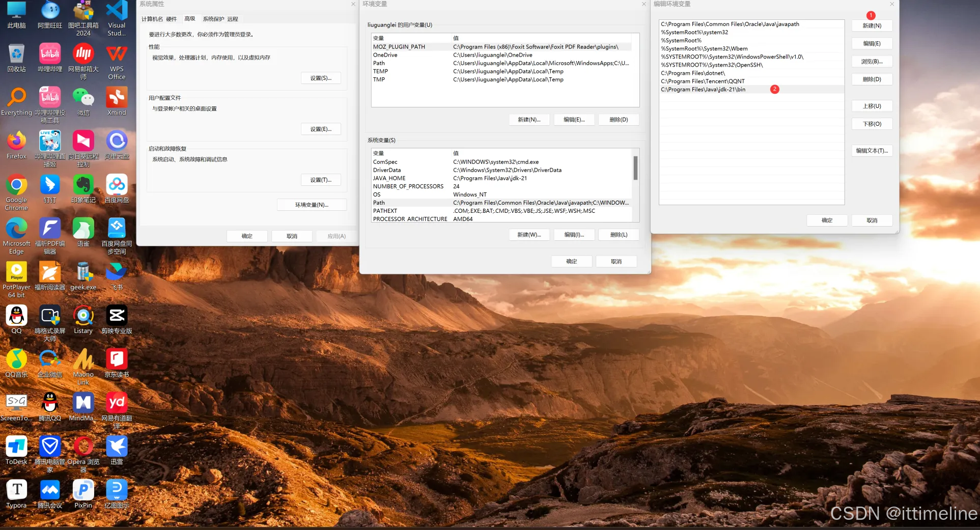This screenshot has height=530, width=980.
Task: Select Path row in system variables
Action: (x=501, y=203)
